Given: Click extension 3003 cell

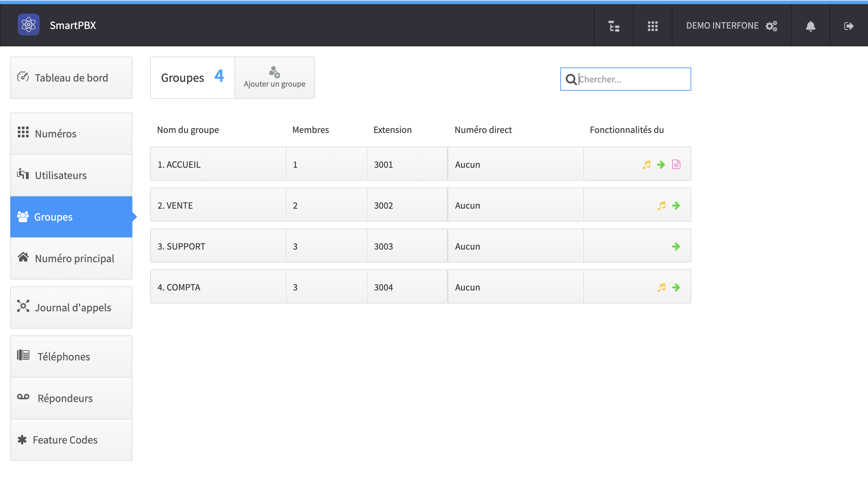Looking at the screenshot, I should click(x=407, y=245).
